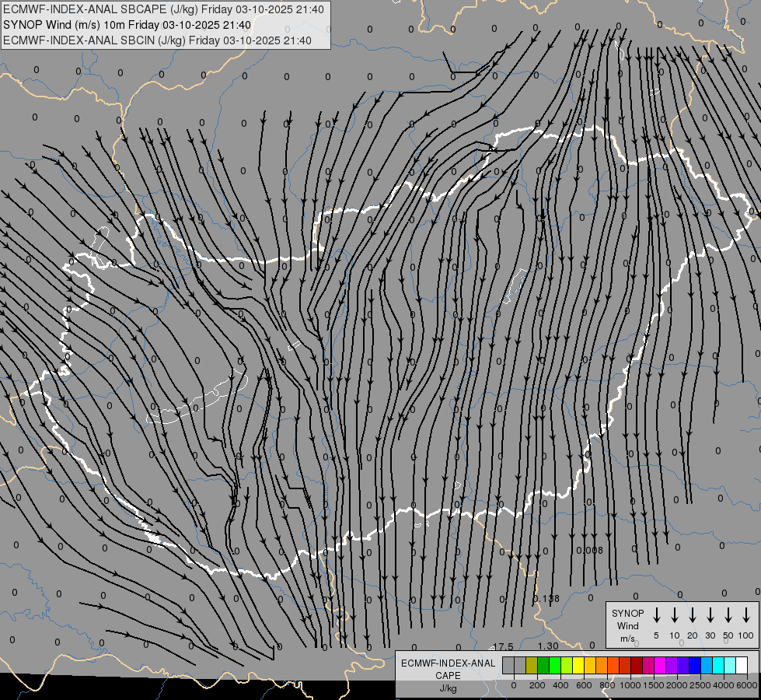Click the 10 m/s wind arrow symbol

pyautogui.click(x=675, y=615)
